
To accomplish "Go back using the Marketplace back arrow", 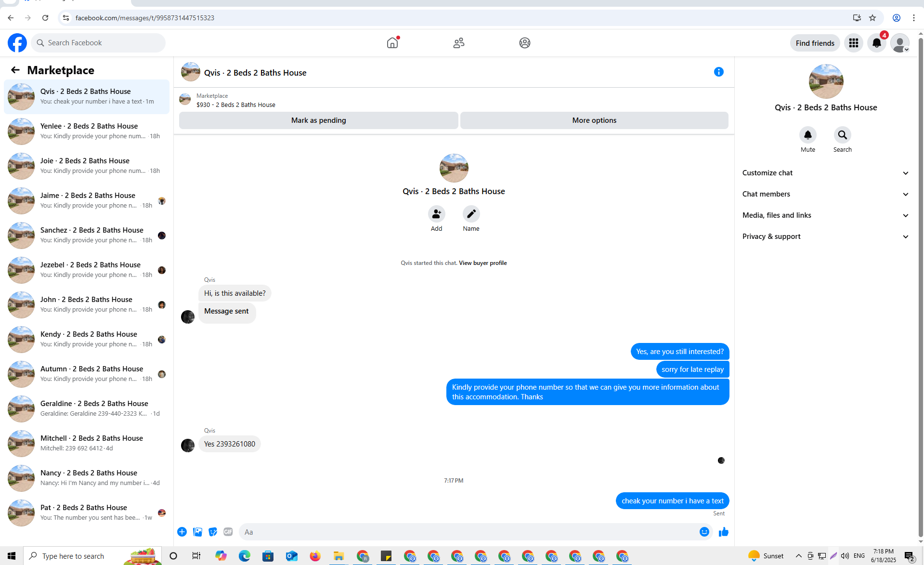I will pyautogui.click(x=15, y=70).
